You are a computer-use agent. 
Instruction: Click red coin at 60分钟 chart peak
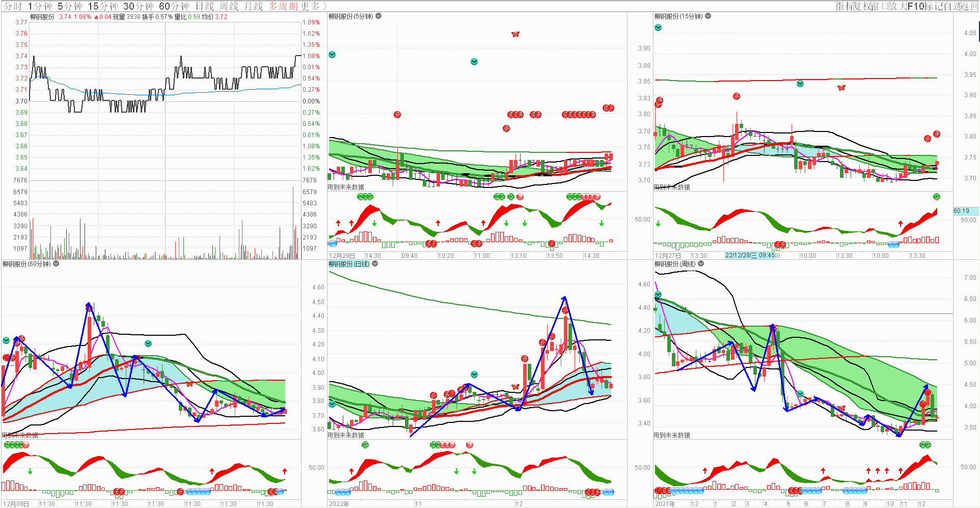coord(89,308)
